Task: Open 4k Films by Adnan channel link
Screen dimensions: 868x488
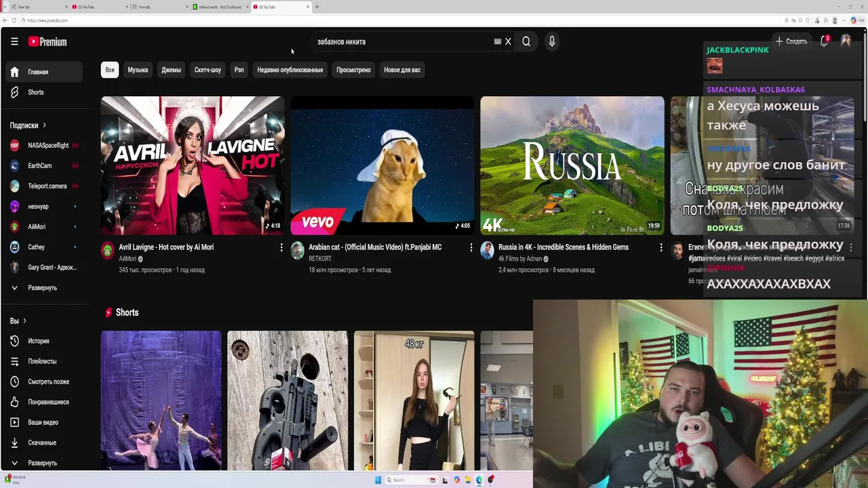Action: (x=520, y=259)
